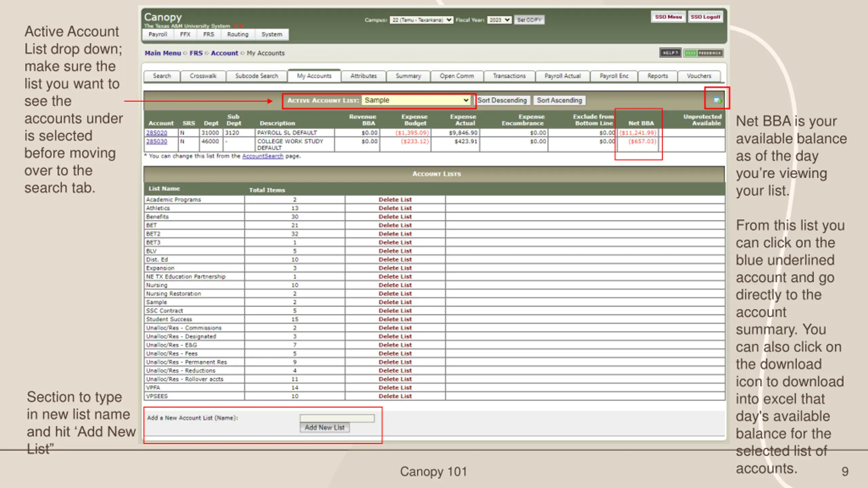Click the Main Menu breadcrumb link

pos(163,53)
